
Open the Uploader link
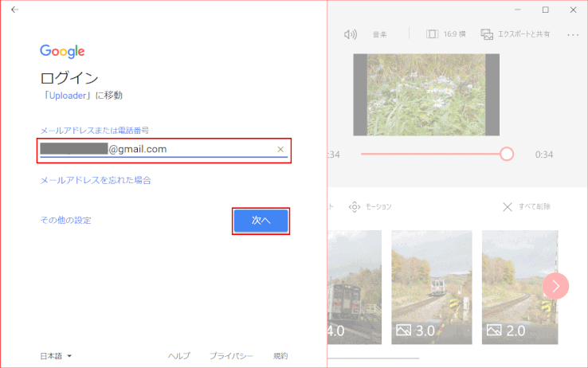(68, 96)
